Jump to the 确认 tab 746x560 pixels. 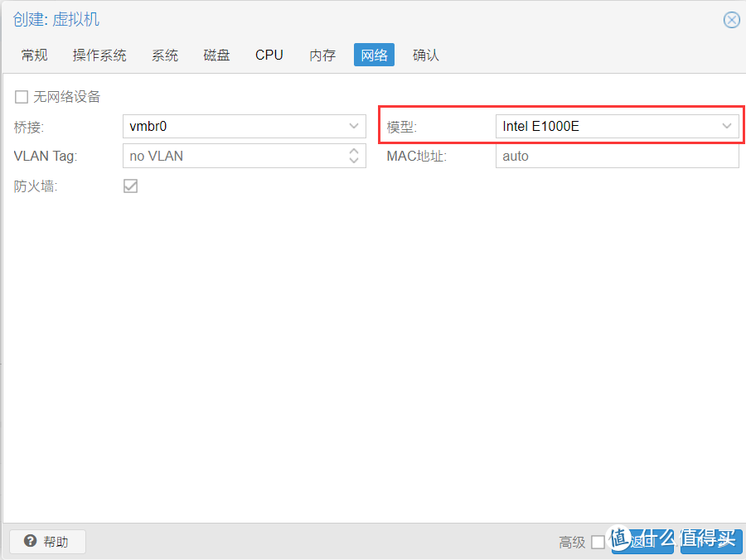click(426, 56)
